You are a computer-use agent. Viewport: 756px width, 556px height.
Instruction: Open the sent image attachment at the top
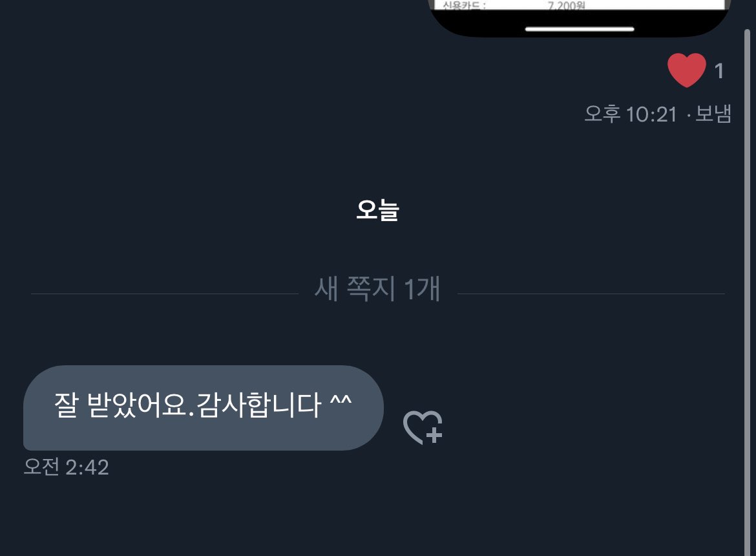point(580,18)
